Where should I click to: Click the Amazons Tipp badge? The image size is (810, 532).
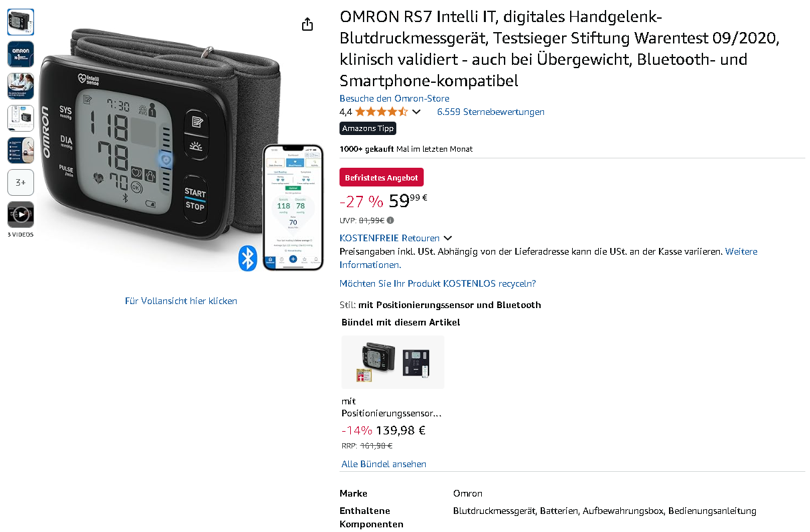pyautogui.click(x=368, y=128)
